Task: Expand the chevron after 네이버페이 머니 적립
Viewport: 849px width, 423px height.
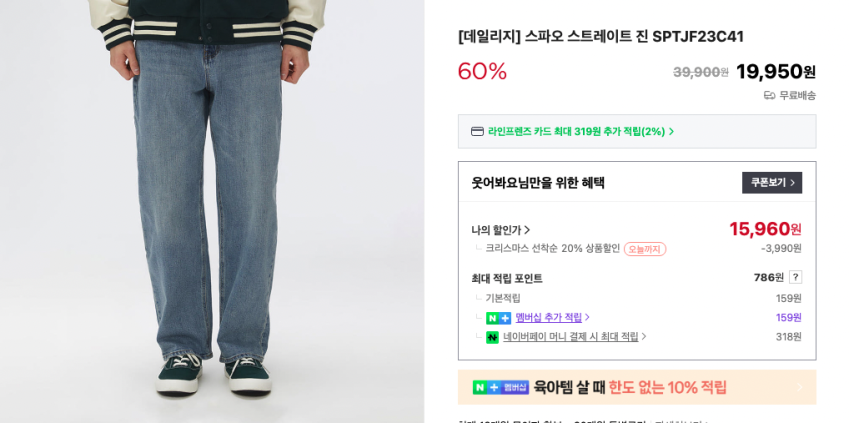Action: click(x=644, y=336)
